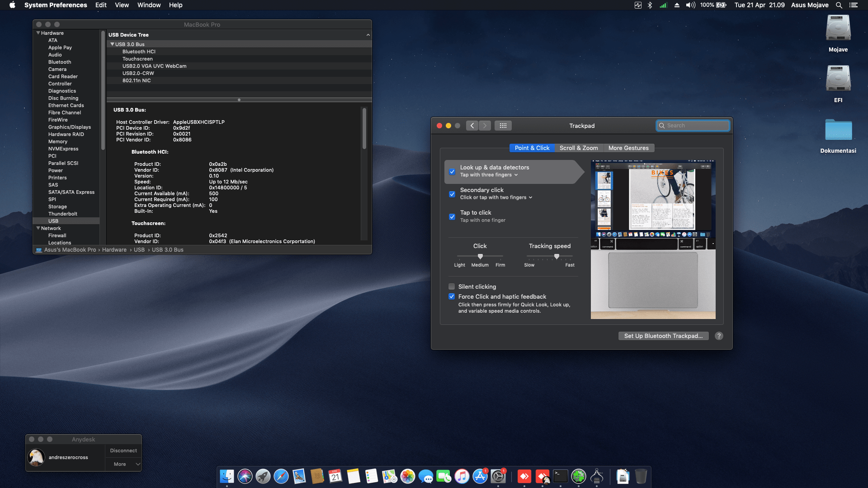This screenshot has height=488, width=868.
Task: Open Maps icon in the dock
Action: [x=390, y=476]
